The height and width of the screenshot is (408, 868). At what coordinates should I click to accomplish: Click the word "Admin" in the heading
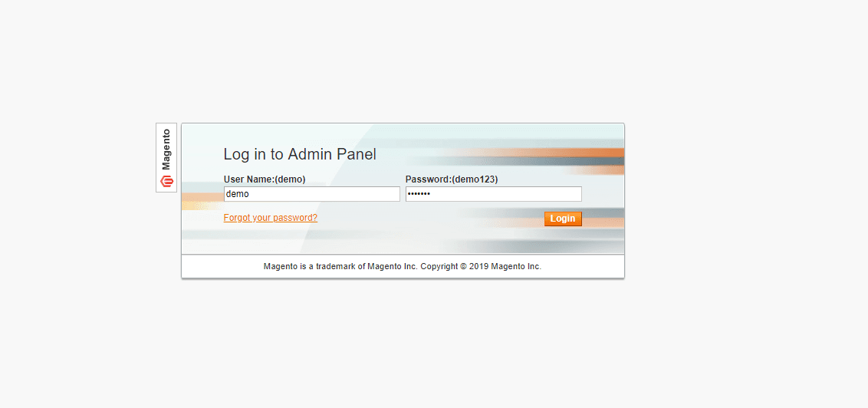click(307, 154)
